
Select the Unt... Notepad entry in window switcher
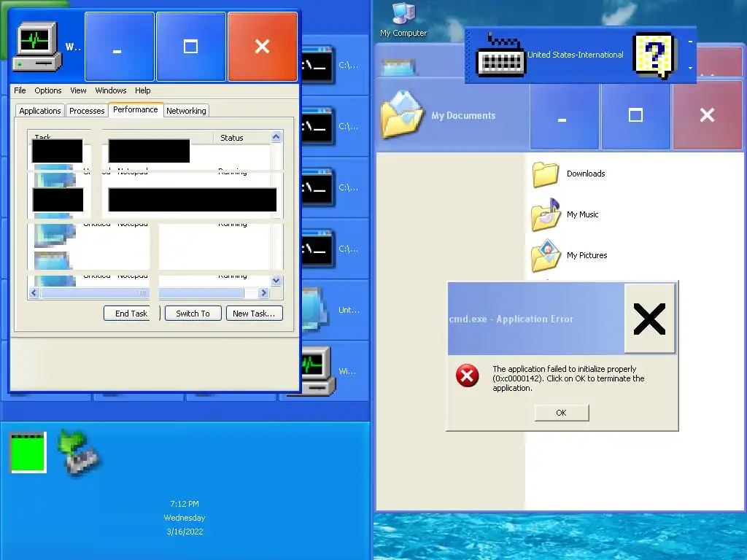tap(336, 310)
